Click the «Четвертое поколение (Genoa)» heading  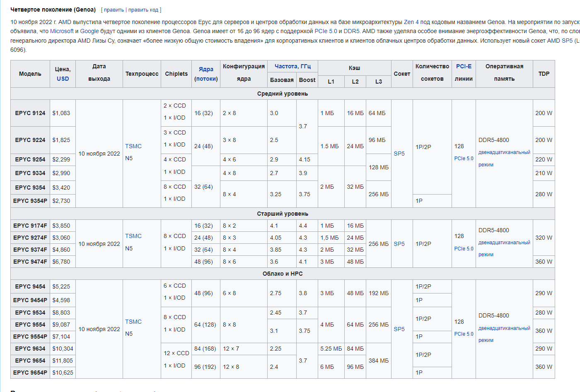tap(53, 10)
